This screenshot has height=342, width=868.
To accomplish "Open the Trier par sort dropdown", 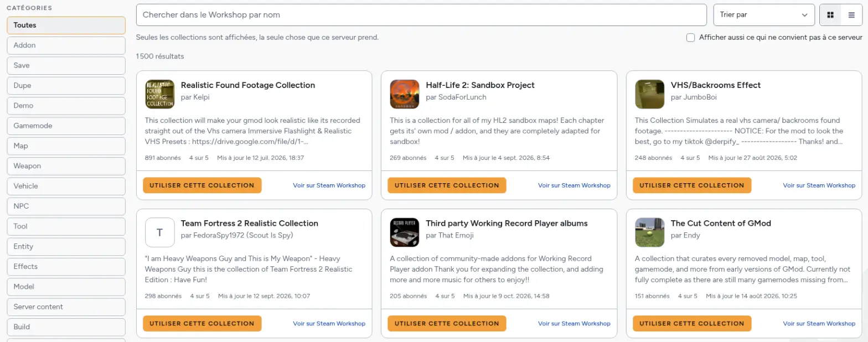I will (764, 15).
